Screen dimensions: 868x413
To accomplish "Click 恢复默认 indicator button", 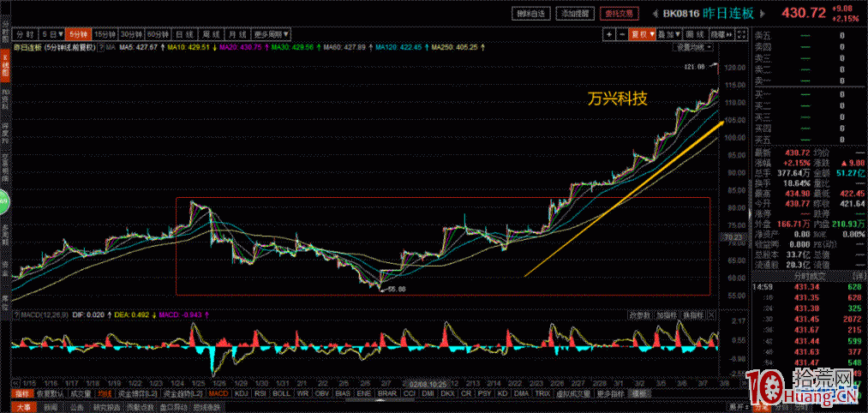I will tap(51, 393).
